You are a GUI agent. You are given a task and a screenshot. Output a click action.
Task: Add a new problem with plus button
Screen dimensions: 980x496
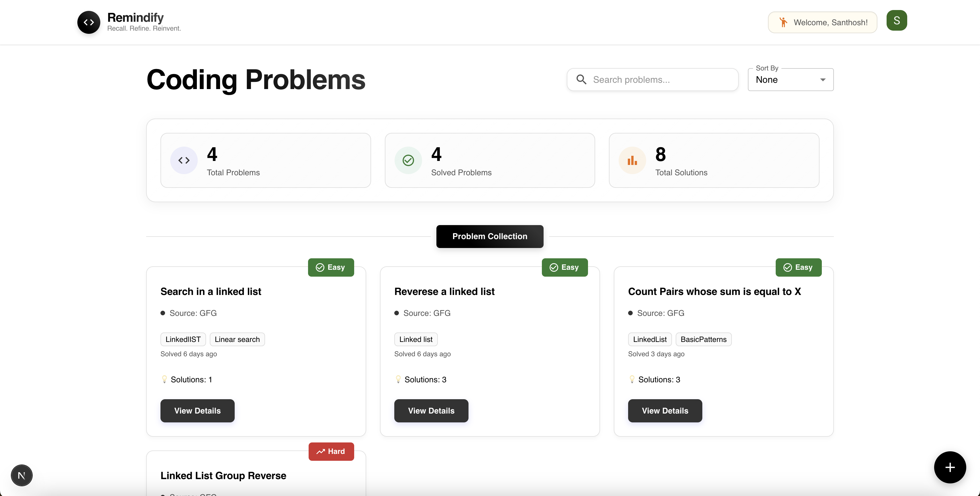coord(950,467)
